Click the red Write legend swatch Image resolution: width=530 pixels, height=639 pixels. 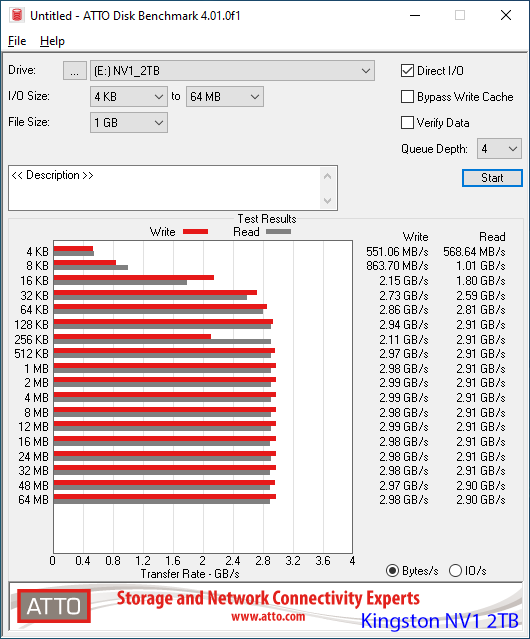point(196,231)
